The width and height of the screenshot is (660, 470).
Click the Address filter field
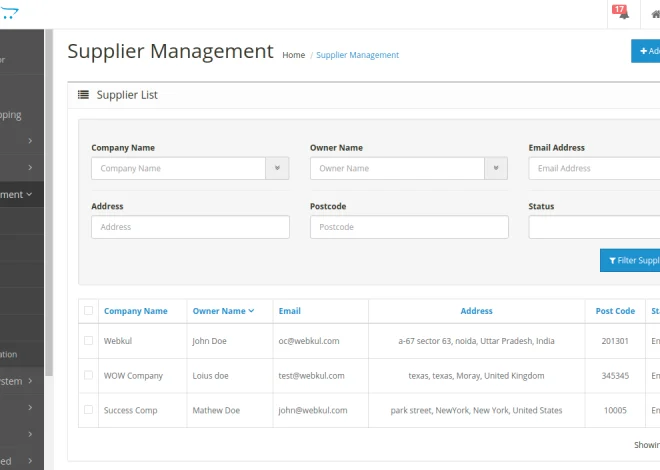tap(190, 227)
